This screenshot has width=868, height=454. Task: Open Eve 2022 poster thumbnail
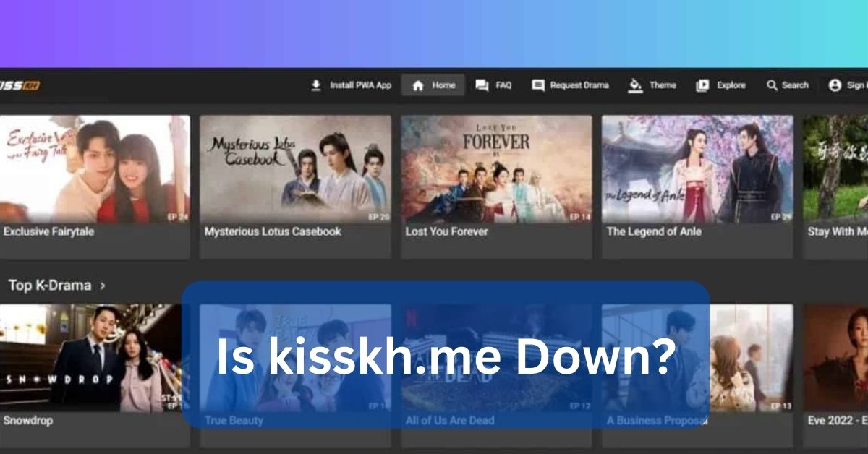[835, 358]
